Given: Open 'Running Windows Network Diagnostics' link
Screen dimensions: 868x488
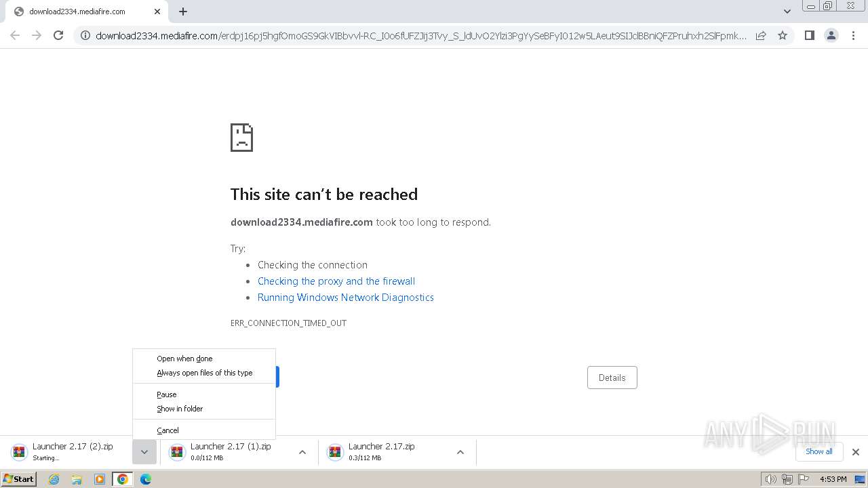Looking at the screenshot, I should [346, 298].
